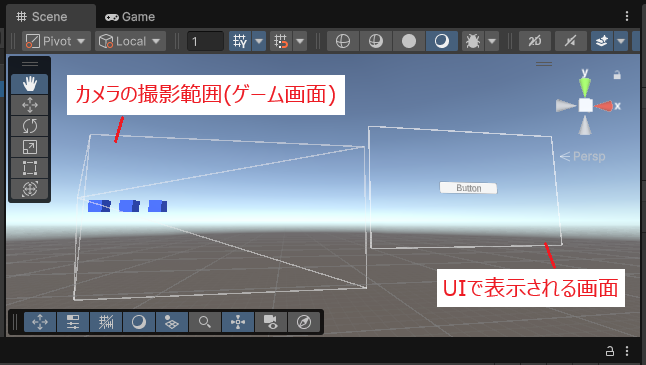Select the Rect Transform tool

point(30,168)
